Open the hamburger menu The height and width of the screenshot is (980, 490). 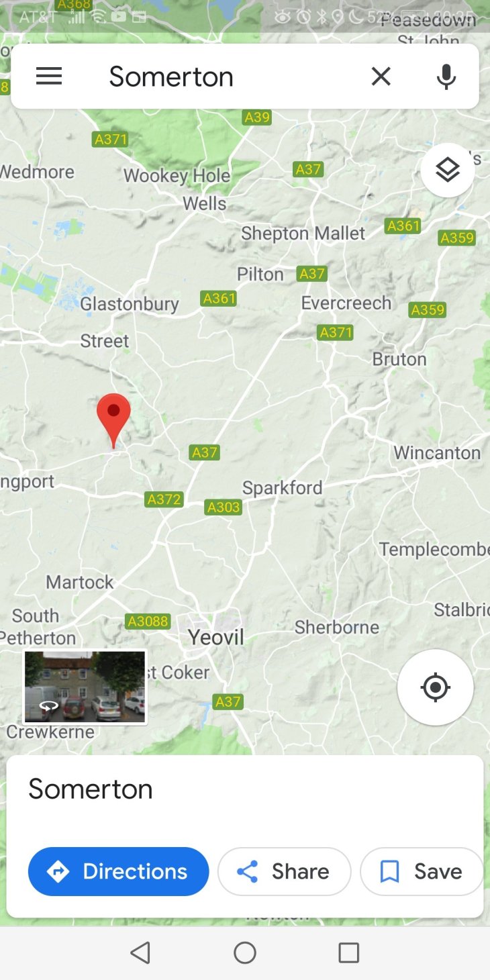click(49, 77)
